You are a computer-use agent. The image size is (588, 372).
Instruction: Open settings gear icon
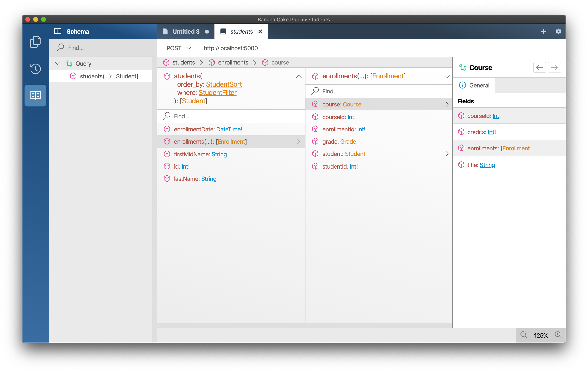pos(558,31)
